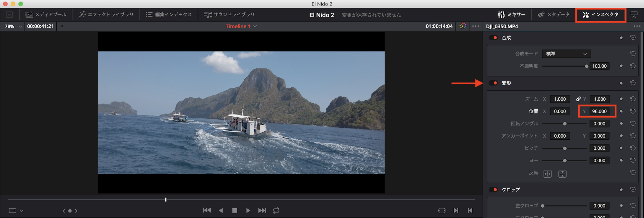Image resolution: width=644 pixels, height=218 pixels.
Task: Adjust the Yaw (ヨー) slider
Action: 565,160
